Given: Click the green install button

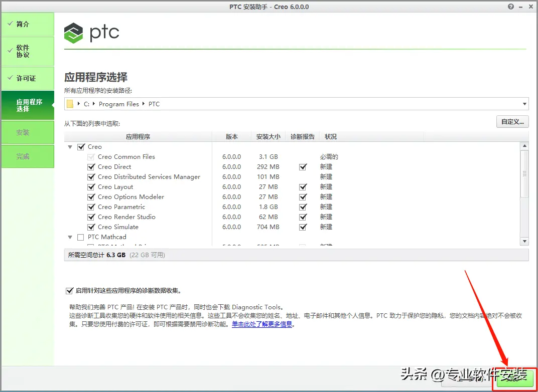Looking at the screenshot, I should pos(514,379).
